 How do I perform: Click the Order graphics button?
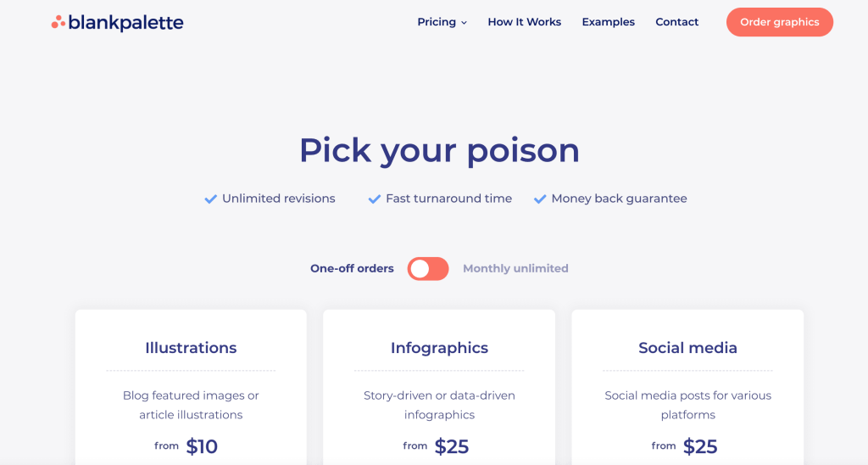[780, 22]
